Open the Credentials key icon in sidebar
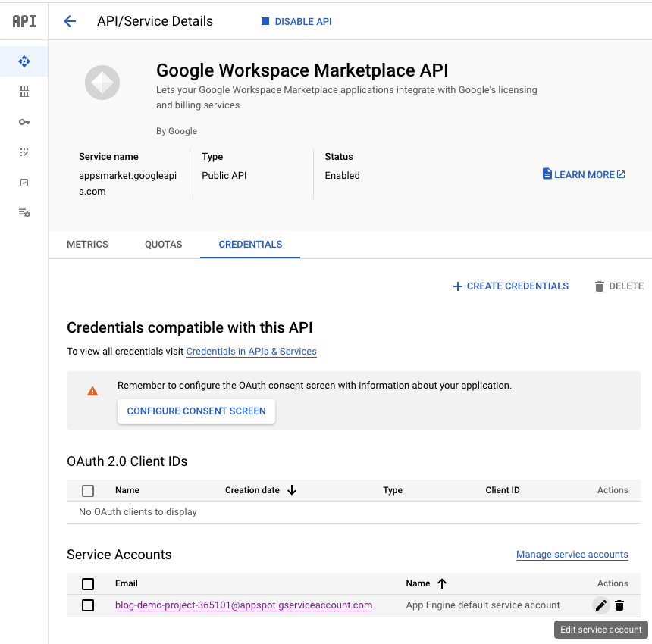Image resolution: width=652 pixels, height=644 pixels. 24,122
